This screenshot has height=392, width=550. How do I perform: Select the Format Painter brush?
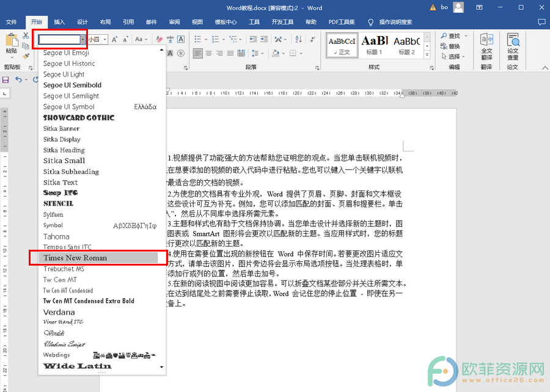(x=26, y=56)
